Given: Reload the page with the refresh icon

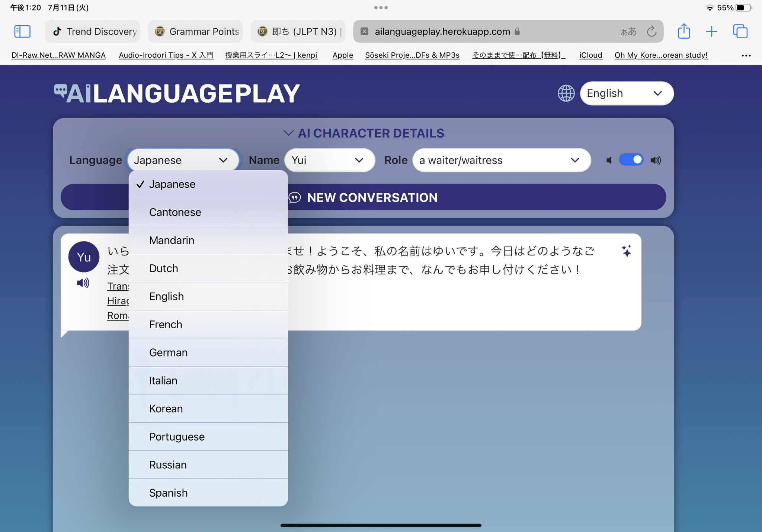Looking at the screenshot, I should (x=651, y=31).
